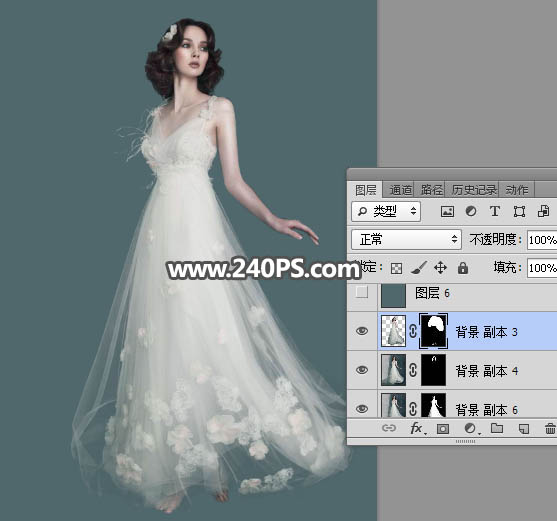
Task: Select the 图层 6 layer name
Action: point(432,293)
